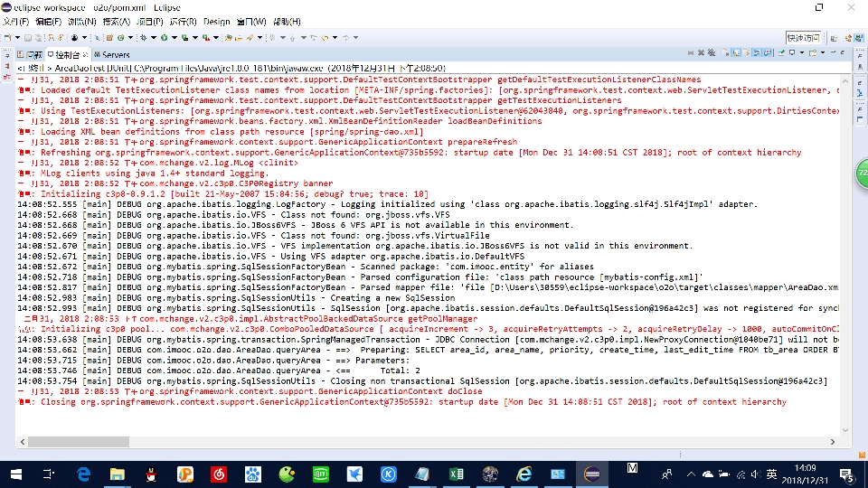This screenshot has height=488, width=868.
Task: Click the 'Total: 2' console log line
Action: click(x=219, y=371)
